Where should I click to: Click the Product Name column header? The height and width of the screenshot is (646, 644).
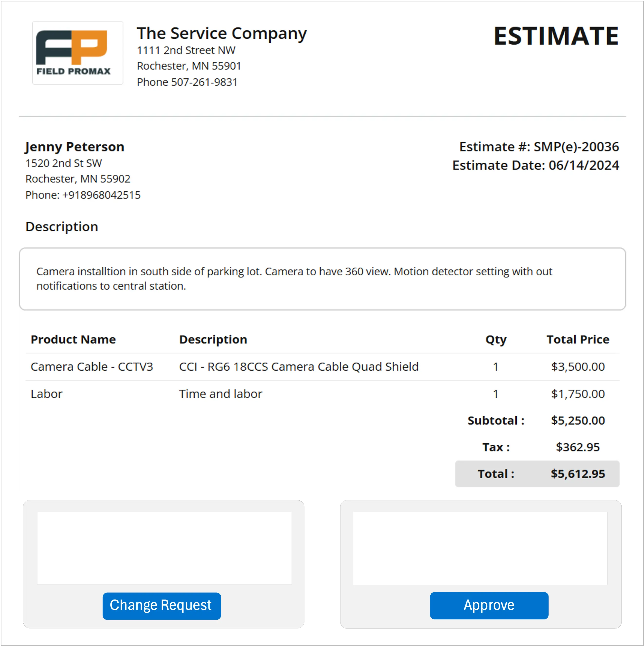[73, 339]
